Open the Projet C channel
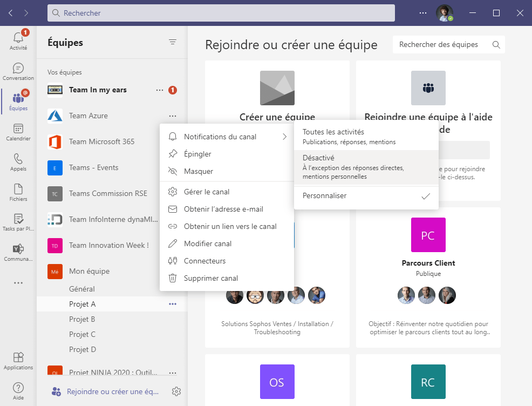 point(112,334)
